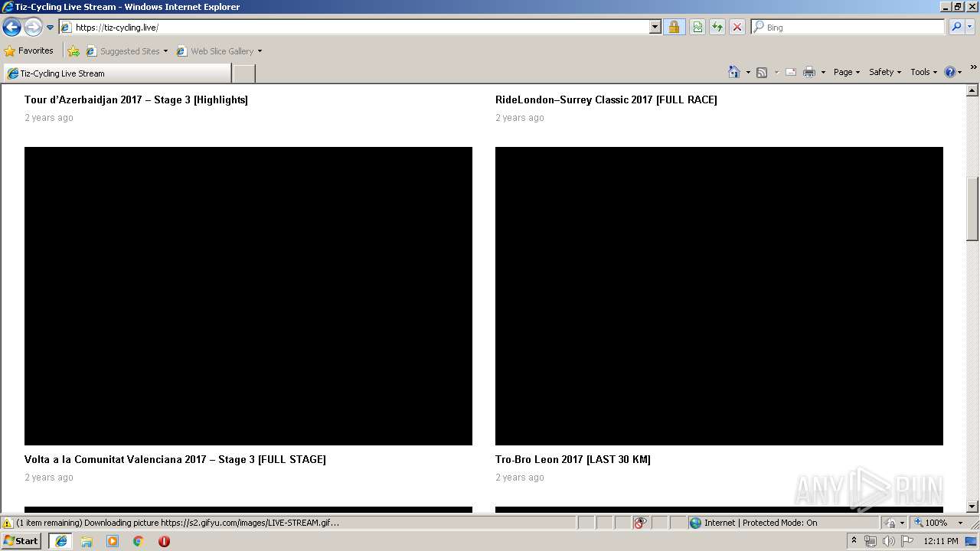The image size is (980, 551).
Task: Click the Read Mail envelope icon
Action: (x=791, y=72)
